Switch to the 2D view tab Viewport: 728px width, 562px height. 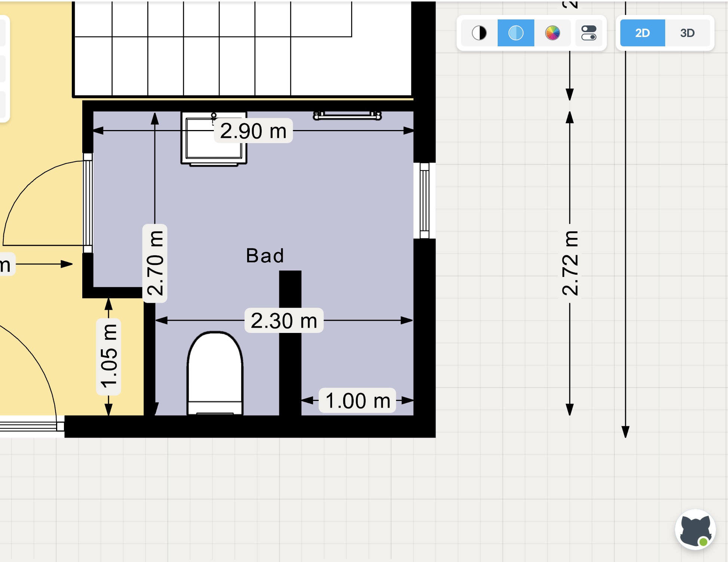point(642,33)
